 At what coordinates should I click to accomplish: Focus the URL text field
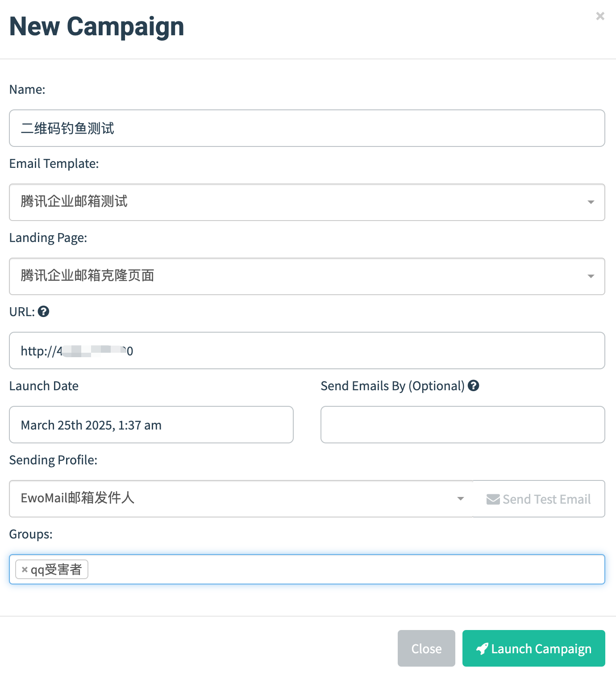[x=357, y=351]
